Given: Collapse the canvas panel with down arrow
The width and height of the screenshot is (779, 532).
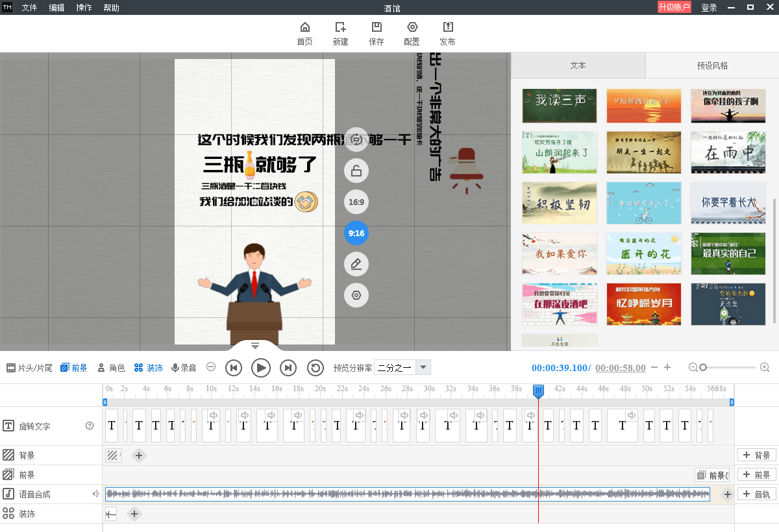Looking at the screenshot, I should coord(255,345).
